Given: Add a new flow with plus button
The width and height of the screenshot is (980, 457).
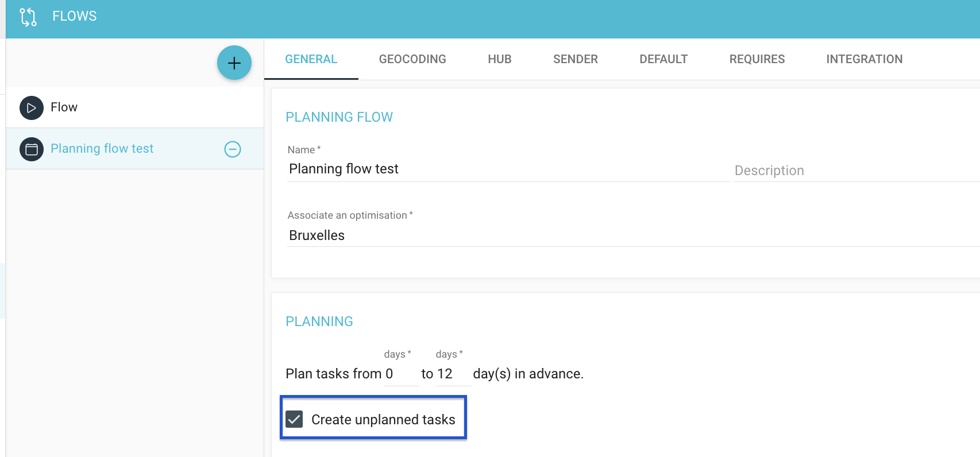Looking at the screenshot, I should click(234, 63).
